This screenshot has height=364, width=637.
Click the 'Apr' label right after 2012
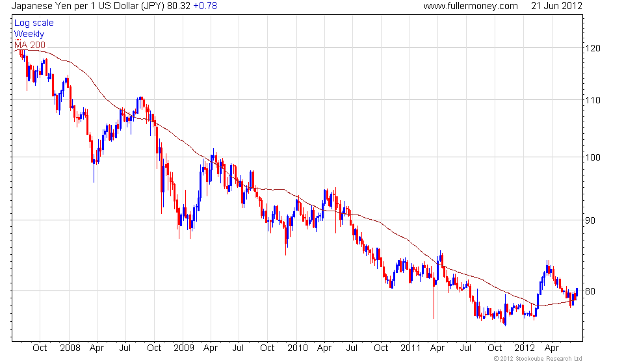[552, 348]
